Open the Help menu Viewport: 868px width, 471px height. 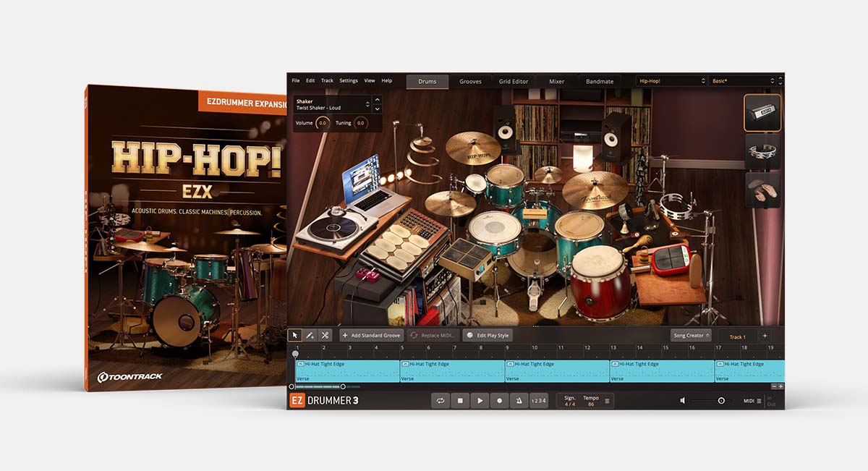[387, 81]
